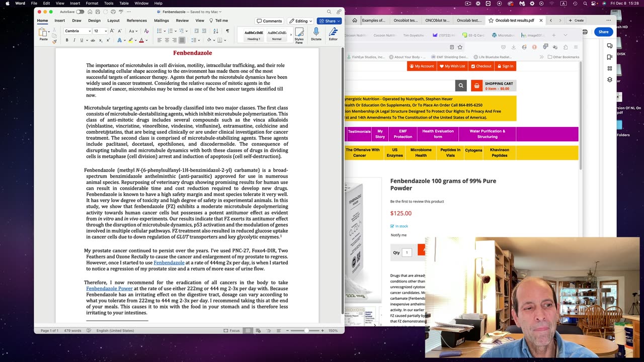The image size is (644, 362).
Task: Click the Decrease Font Size icon
Action: pos(120,31)
